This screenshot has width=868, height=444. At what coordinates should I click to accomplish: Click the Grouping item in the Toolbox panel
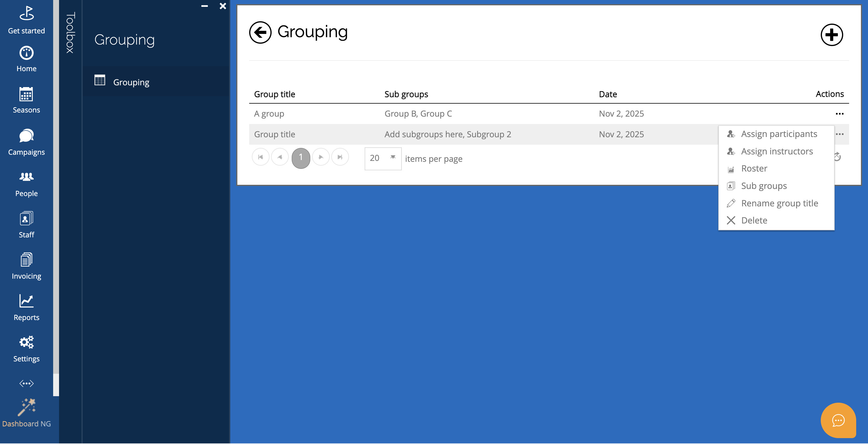click(x=131, y=82)
